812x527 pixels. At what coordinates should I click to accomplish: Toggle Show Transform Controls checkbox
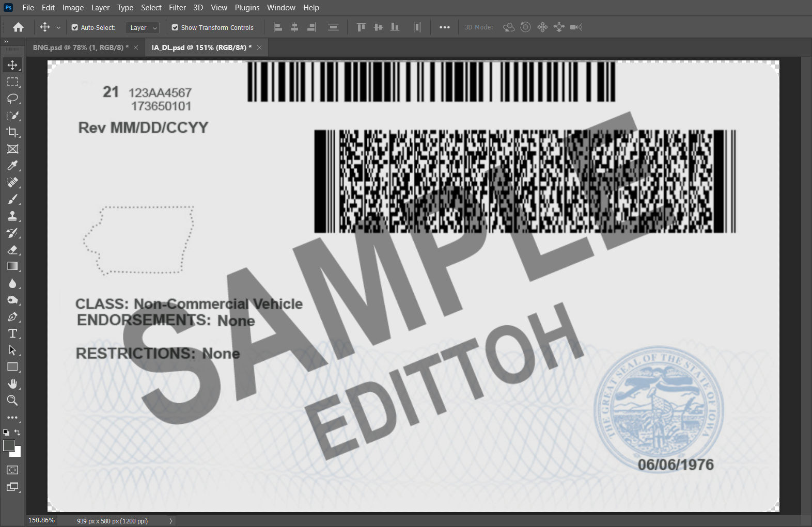click(175, 27)
